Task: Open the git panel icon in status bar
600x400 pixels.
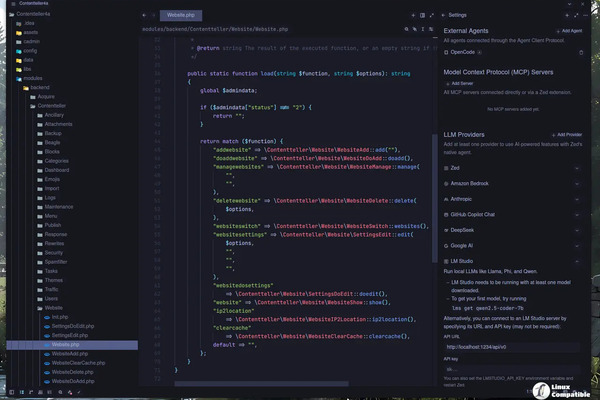Action: point(31,392)
